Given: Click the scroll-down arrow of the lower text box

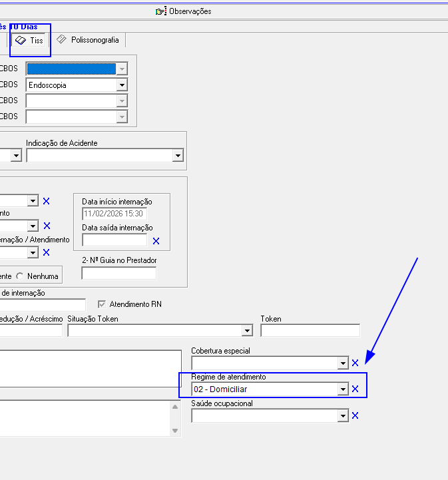Looking at the screenshot, I should [x=175, y=431].
